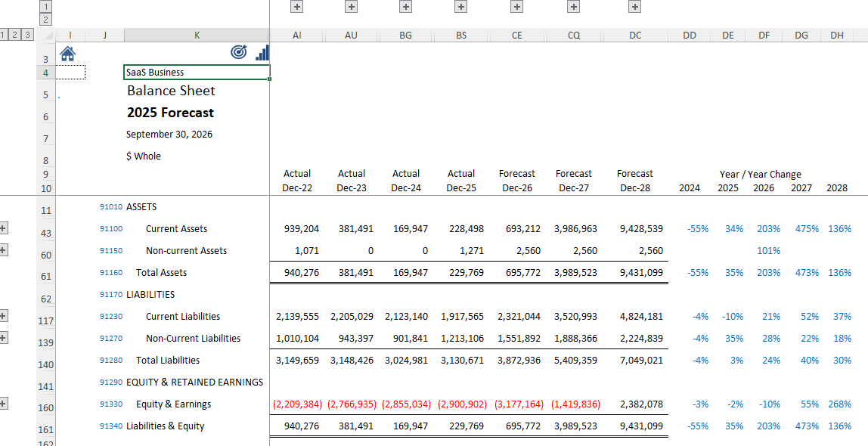868x446 pixels.
Task: Select Total Liabilities Dec-27 value 5,409,359
Action: pyautogui.click(x=575, y=361)
